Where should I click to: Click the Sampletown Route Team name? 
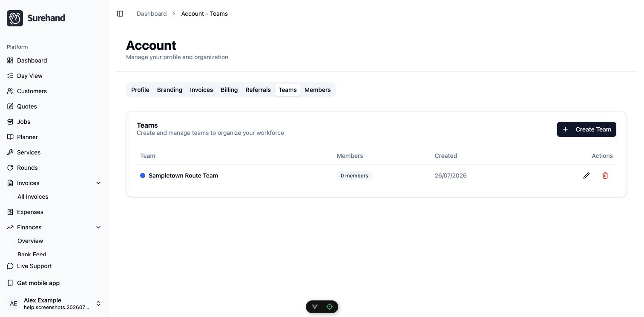pyautogui.click(x=183, y=175)
